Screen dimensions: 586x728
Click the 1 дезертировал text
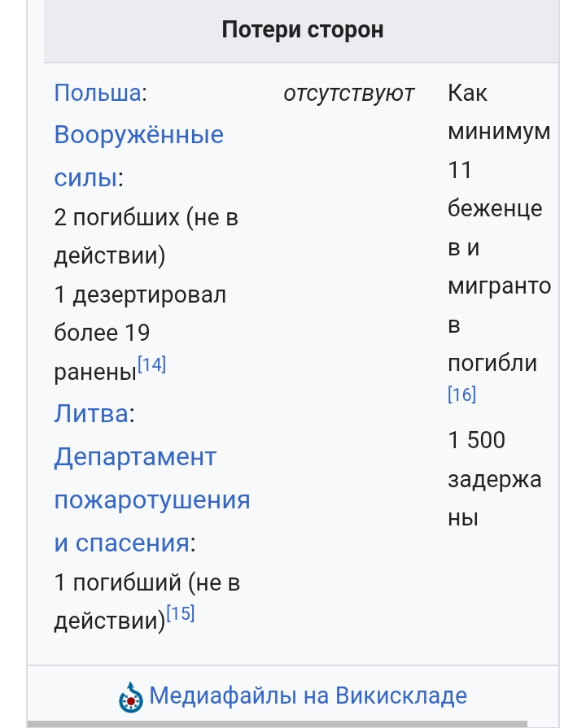click(x=140, y=294)
